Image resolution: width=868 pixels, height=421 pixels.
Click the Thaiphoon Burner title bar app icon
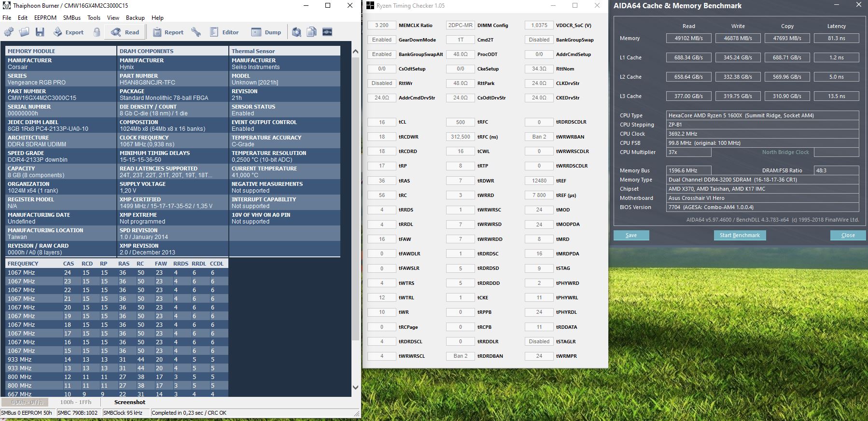point(6,6)
